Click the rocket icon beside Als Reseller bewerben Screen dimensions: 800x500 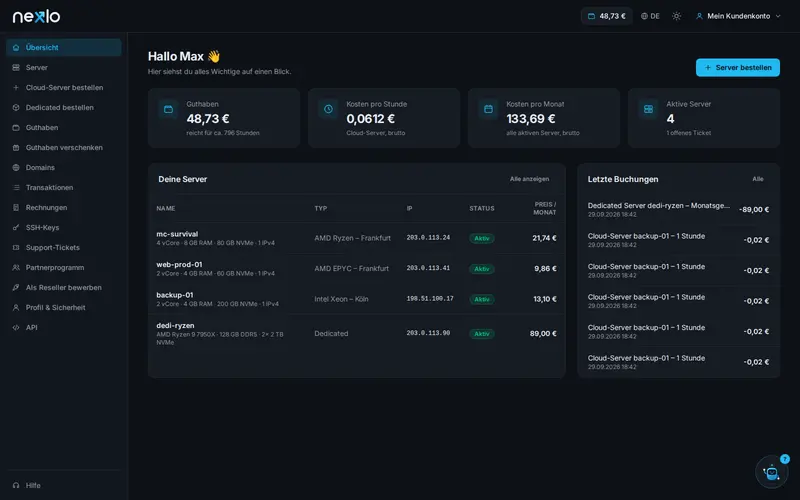(x=16, y=287)
